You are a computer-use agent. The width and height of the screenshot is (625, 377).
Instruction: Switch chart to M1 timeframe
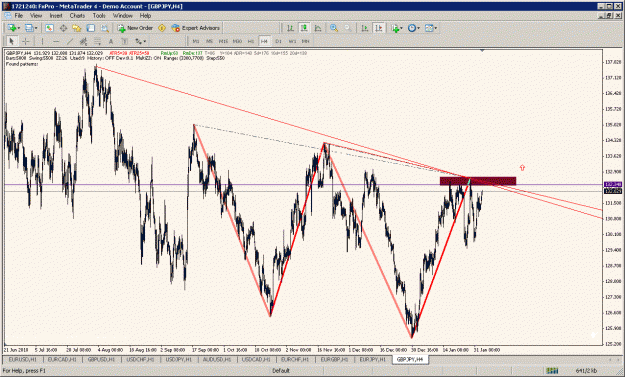point(196,41)
